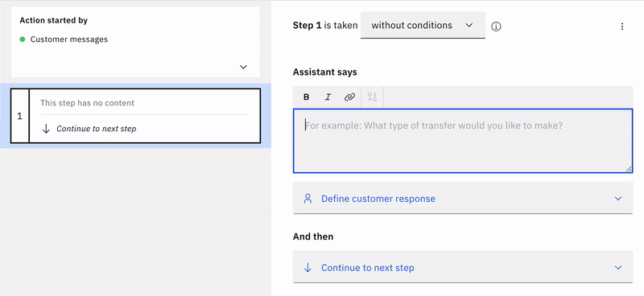The width and height of the screenshot is (644, 296).
Task: Expand Define customer response chevron
Action: [618, 199]
